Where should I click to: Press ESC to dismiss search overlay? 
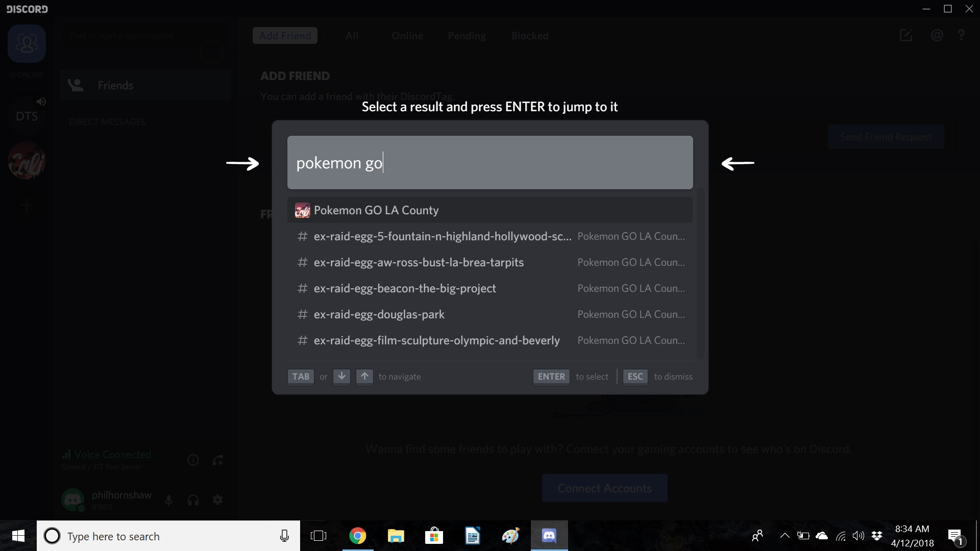[635, 376]
